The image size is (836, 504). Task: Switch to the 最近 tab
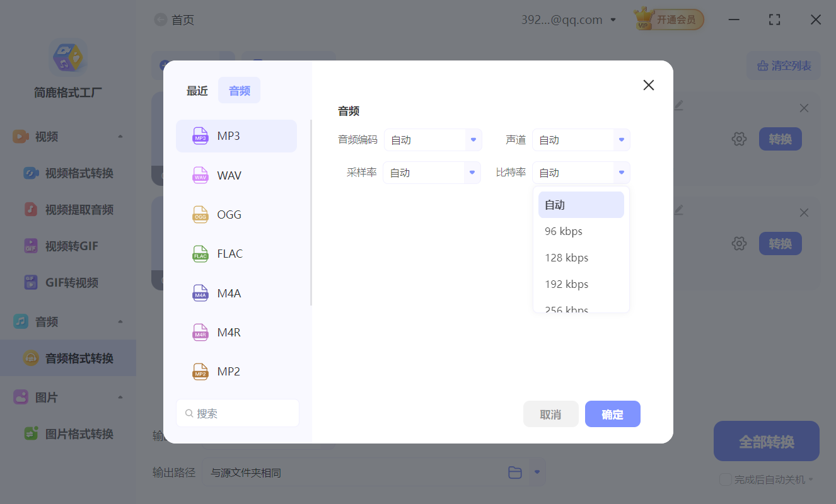pyautogui.click(x=196, y=90)
